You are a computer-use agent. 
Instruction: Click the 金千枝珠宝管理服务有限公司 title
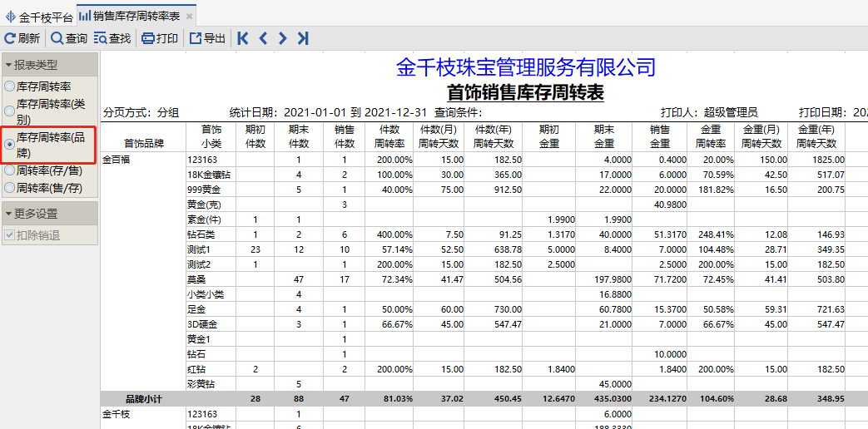(525, 67)
